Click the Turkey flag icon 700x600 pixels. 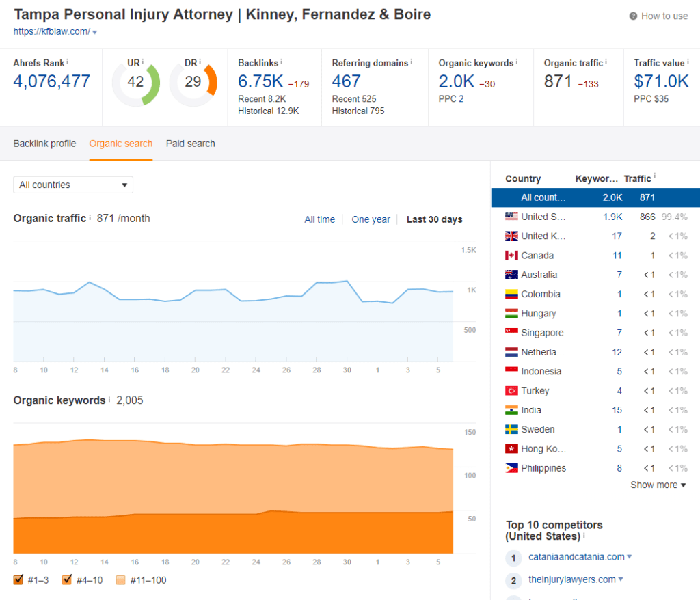[x=511, y=391]
